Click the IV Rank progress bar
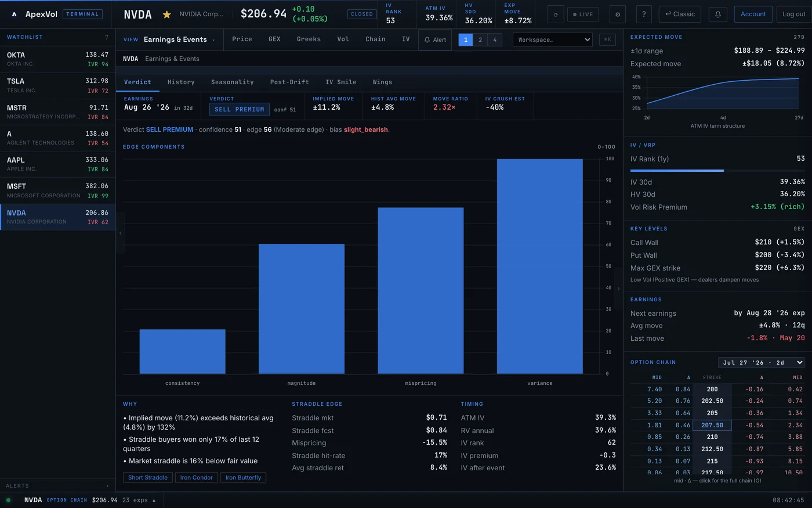 [x=717, y=171]
